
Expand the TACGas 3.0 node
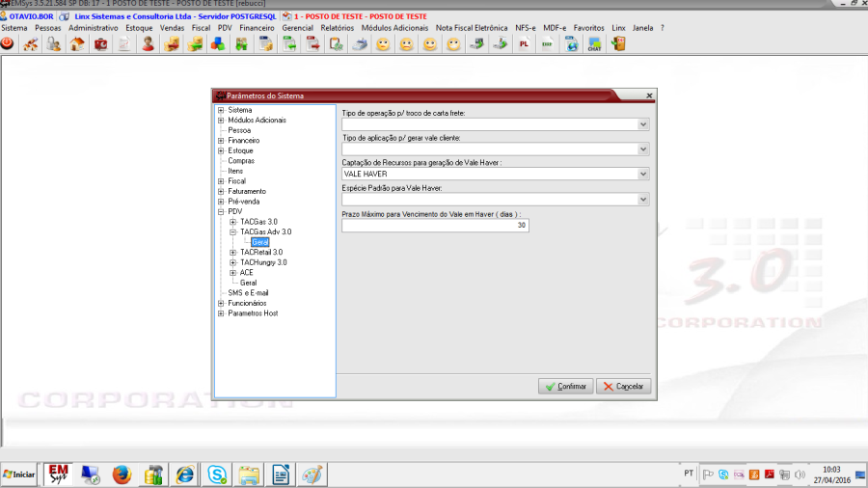click(233, 222)
